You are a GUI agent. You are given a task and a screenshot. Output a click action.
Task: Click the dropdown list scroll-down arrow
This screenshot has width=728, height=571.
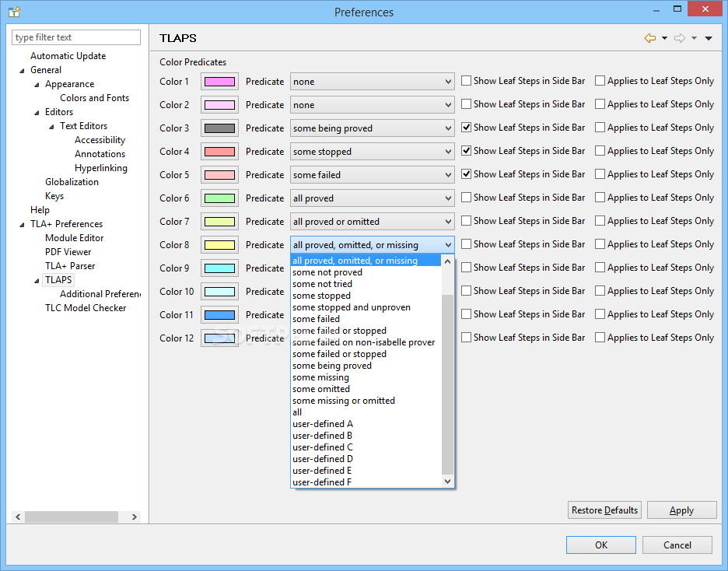[x=447, y=482]
